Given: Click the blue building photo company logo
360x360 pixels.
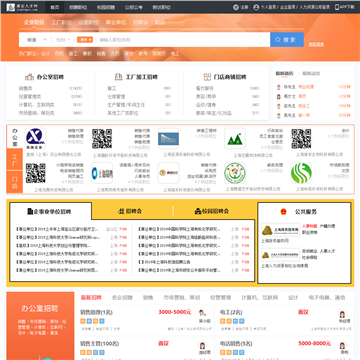Looking at the screenshot, I should pyautogui.click(x=168, y=139).
